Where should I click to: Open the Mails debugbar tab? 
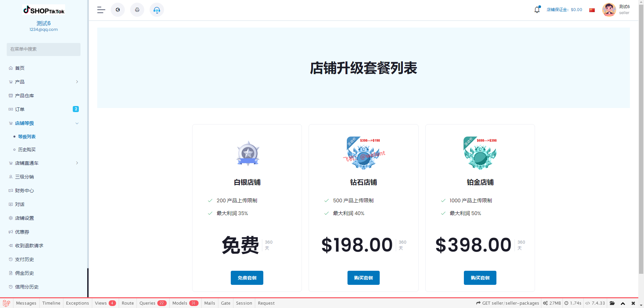[x=210, y=303]
